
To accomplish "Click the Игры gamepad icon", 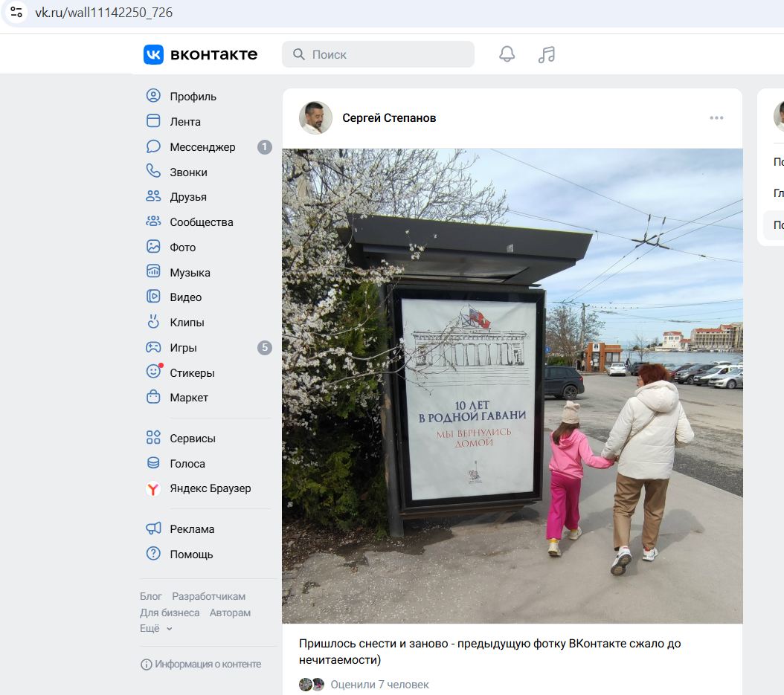I will click(153, 347).
